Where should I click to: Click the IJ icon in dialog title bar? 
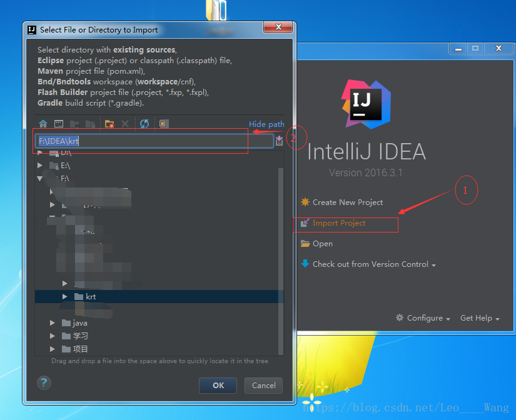pos(32,30)
